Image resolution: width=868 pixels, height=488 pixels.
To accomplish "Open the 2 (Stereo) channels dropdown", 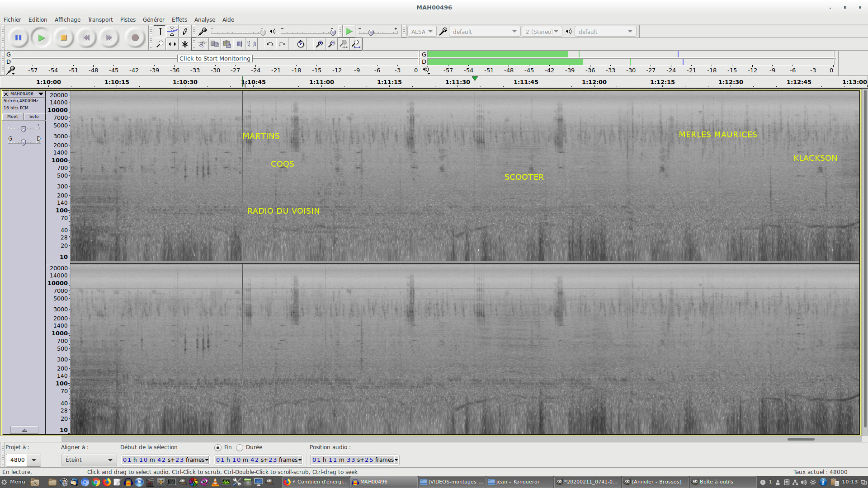I will [x=542, y=32].
